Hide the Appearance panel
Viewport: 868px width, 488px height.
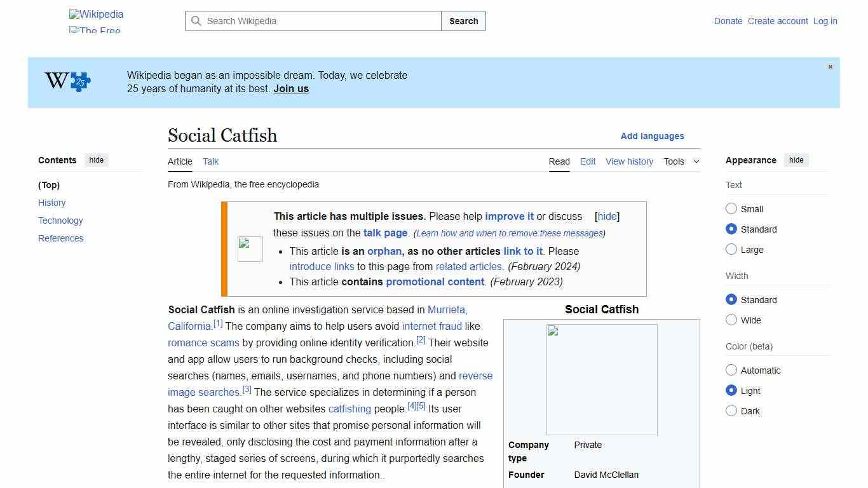tap(796, 160)
